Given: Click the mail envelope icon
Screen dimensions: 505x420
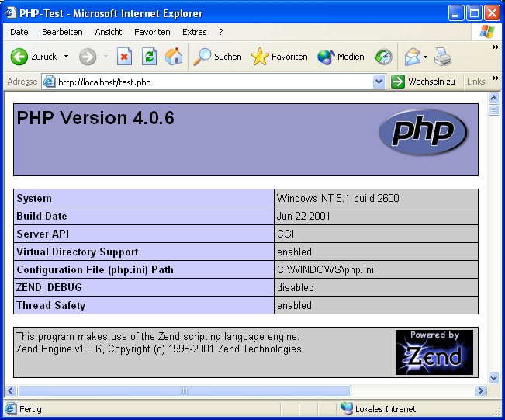Looking at the screenshot, I should [x=413, y=57].
